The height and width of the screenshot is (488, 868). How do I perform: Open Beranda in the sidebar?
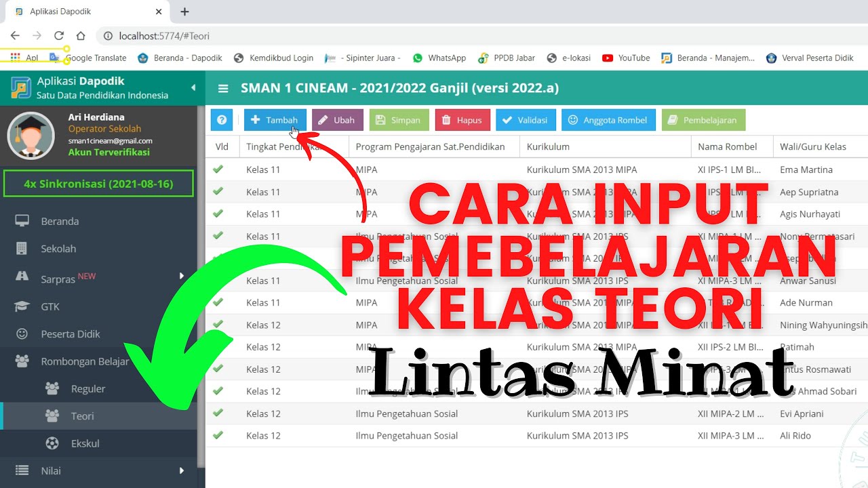tap(60, 221)
